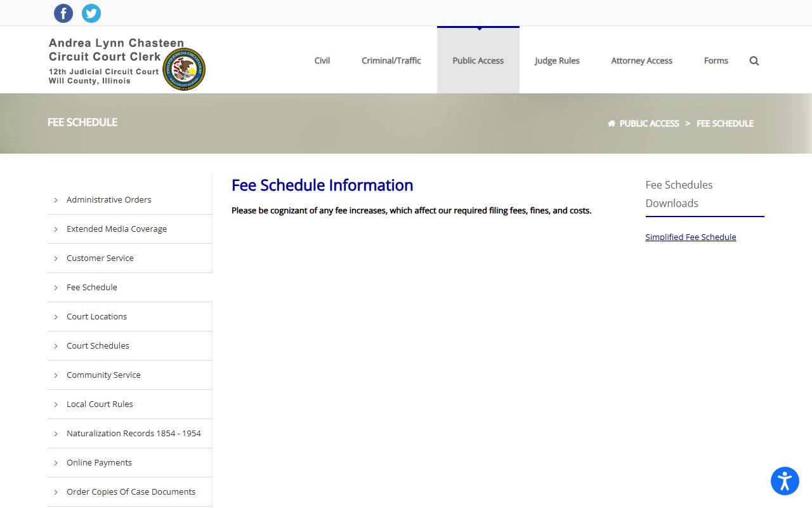This screenshot has height=508, width=812.
Task: Go to the Customer Service page
Action: (100, 258)
